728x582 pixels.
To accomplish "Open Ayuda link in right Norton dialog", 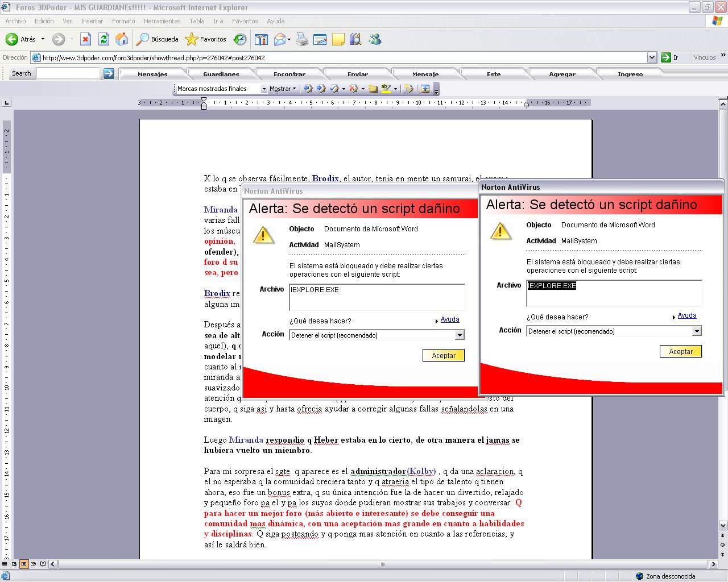I will (x=687, y=315).
